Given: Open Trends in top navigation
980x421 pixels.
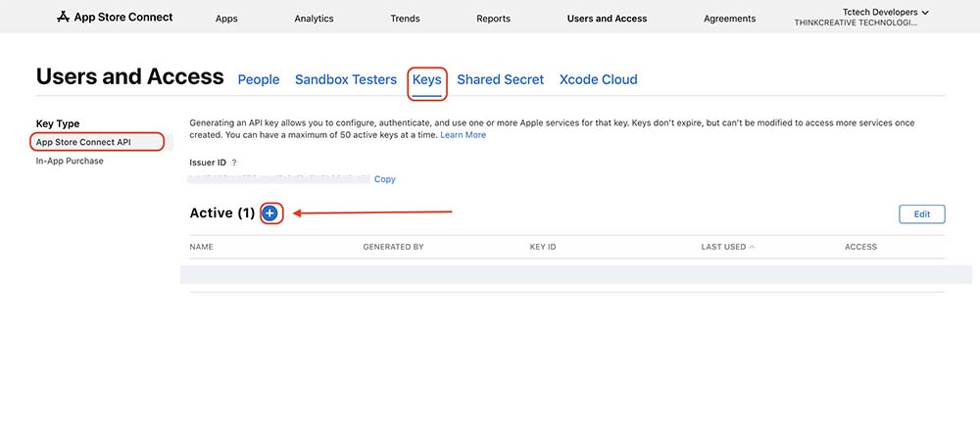Looking at the screenshot, I should pyautogui.click(x=405, y=19).
